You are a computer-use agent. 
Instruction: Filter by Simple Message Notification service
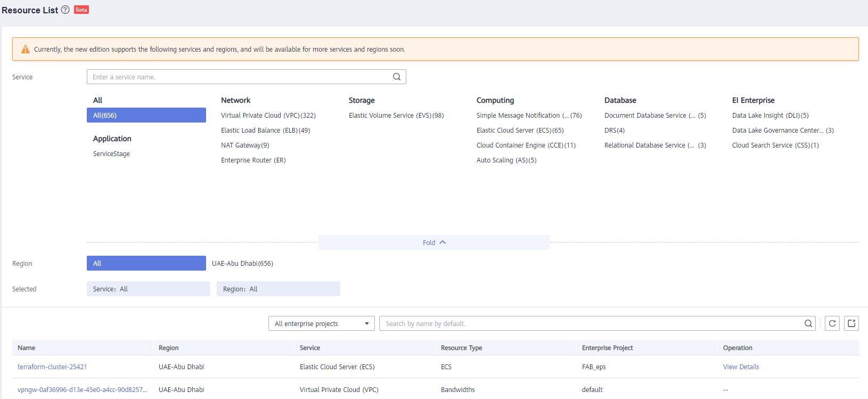tap(529, 115)
